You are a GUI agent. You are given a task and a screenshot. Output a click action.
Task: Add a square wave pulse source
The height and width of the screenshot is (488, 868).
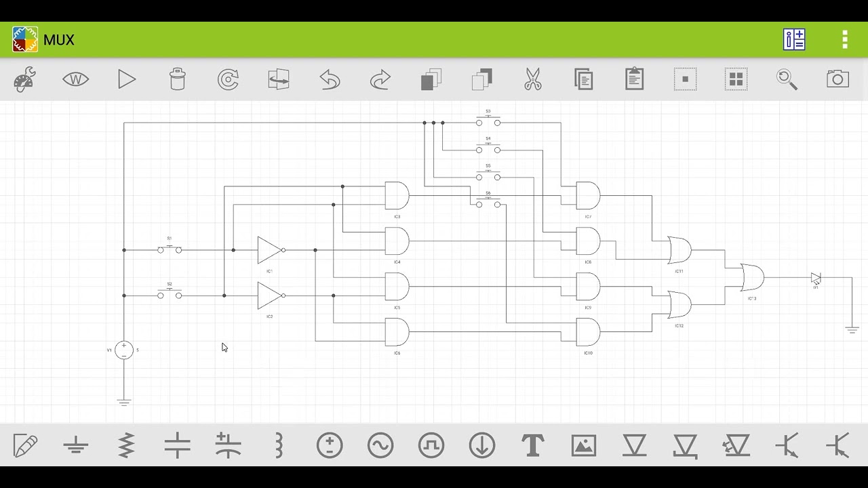click(x=431, y=445)
